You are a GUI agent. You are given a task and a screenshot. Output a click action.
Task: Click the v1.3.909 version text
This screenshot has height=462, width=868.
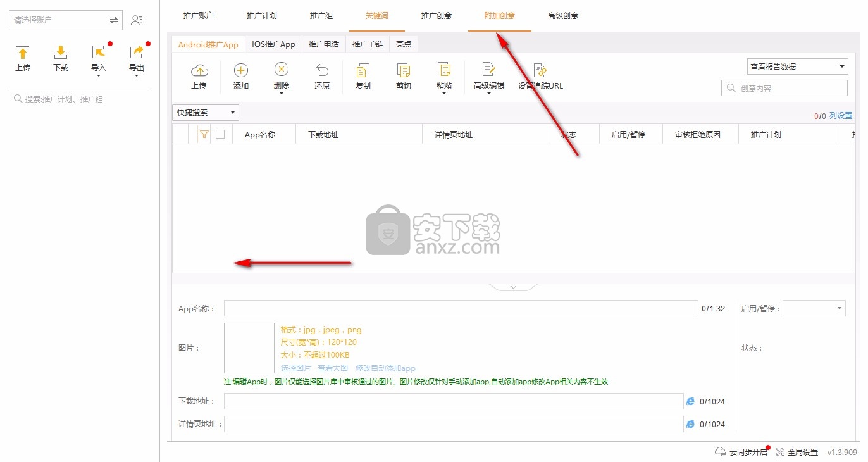click(x=842, y=452)
